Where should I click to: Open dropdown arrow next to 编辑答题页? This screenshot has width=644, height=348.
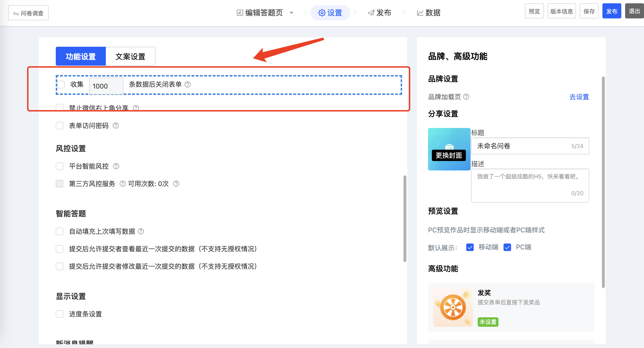(292, 13)
